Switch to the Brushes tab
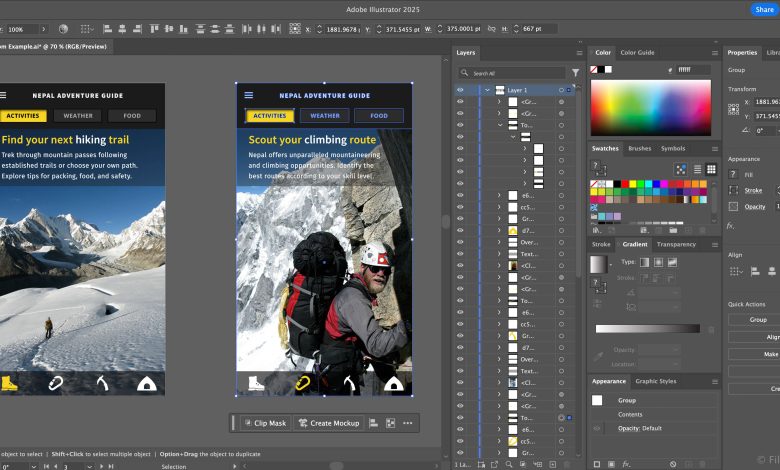This screenshot has height=470, width=780. (x=639, y=148)
